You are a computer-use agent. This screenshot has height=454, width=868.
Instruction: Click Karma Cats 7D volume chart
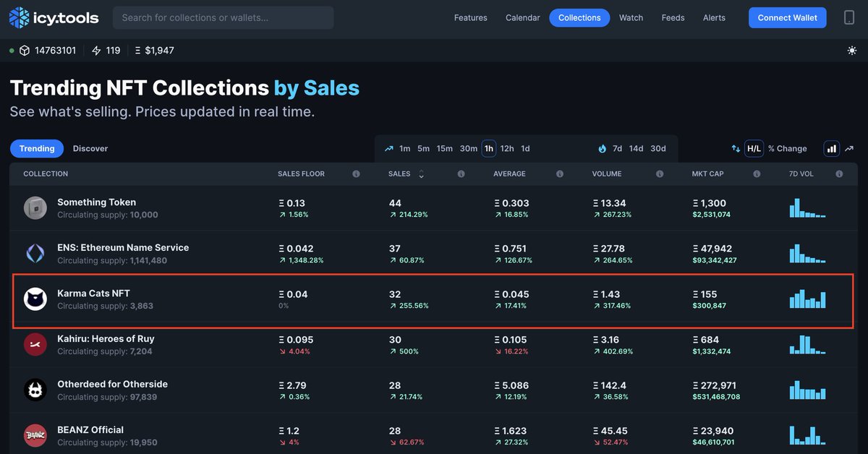[807, 299]
